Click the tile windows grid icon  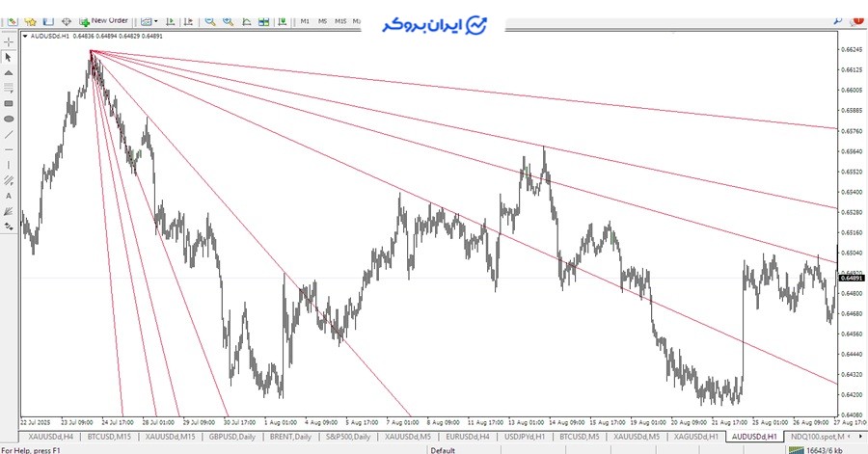point(264,21)
